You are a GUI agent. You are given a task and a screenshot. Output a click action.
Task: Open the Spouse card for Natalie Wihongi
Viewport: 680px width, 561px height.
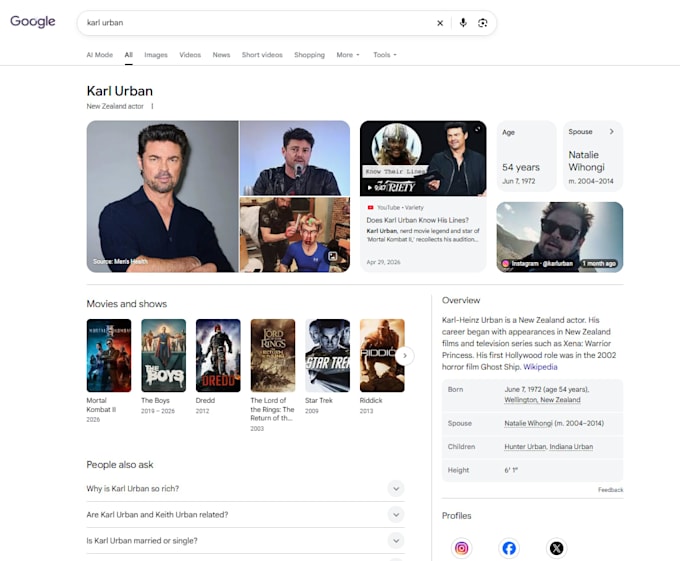(x=593, y=156)
